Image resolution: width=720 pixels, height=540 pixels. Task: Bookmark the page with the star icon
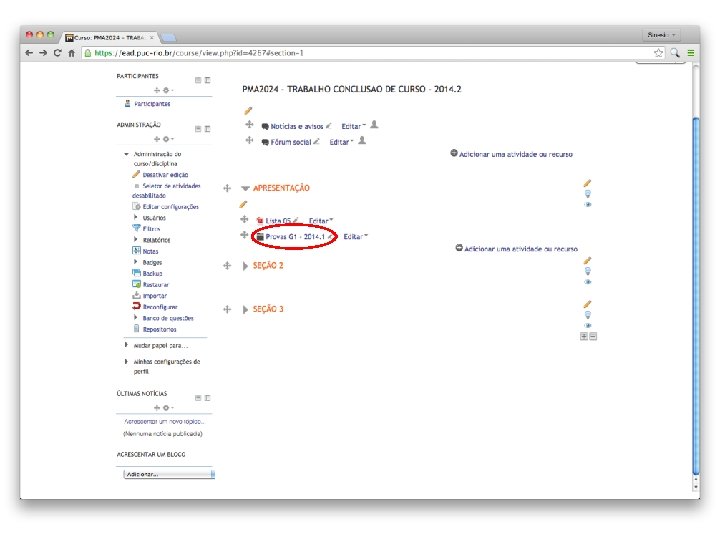coord(658,53)
